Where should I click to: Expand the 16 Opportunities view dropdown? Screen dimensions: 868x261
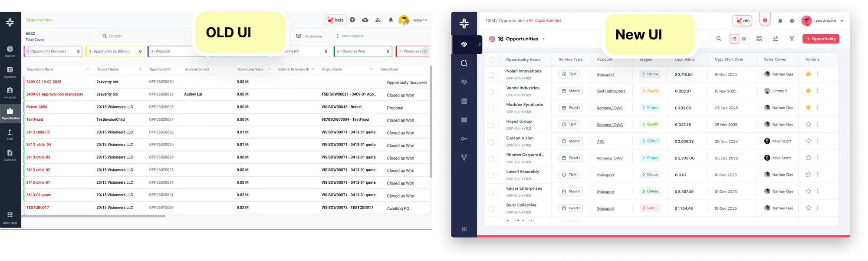pyautogui.click(x=543, y=39)
